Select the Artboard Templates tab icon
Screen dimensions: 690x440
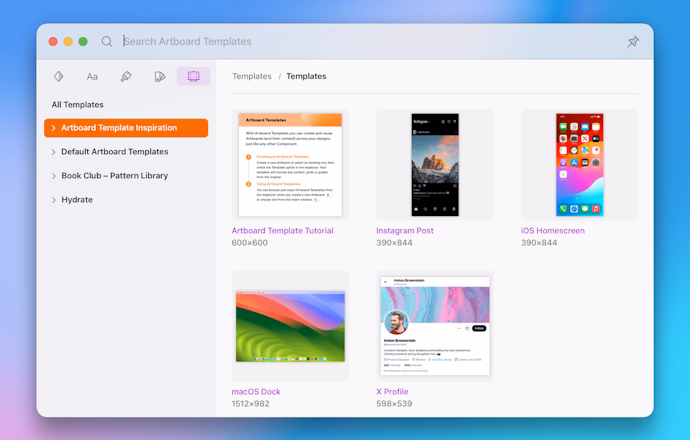[193, 76]
